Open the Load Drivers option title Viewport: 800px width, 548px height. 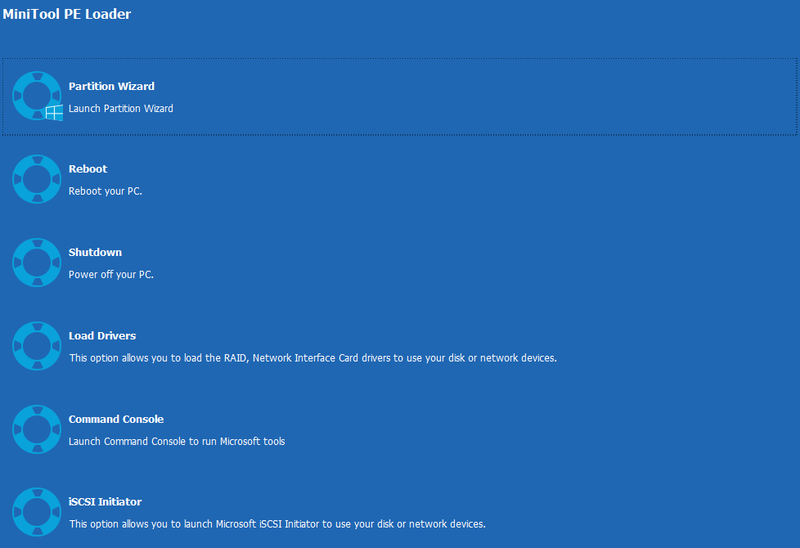tap(102, 336)
